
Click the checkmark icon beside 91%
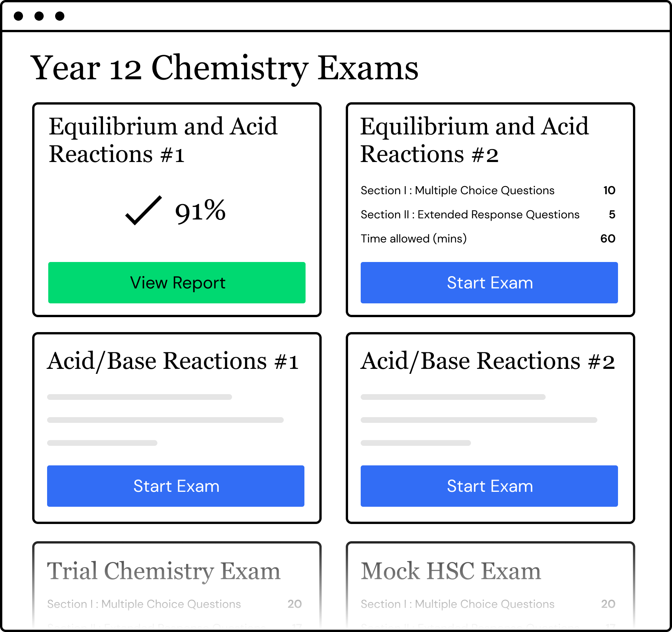click(143, 210)
